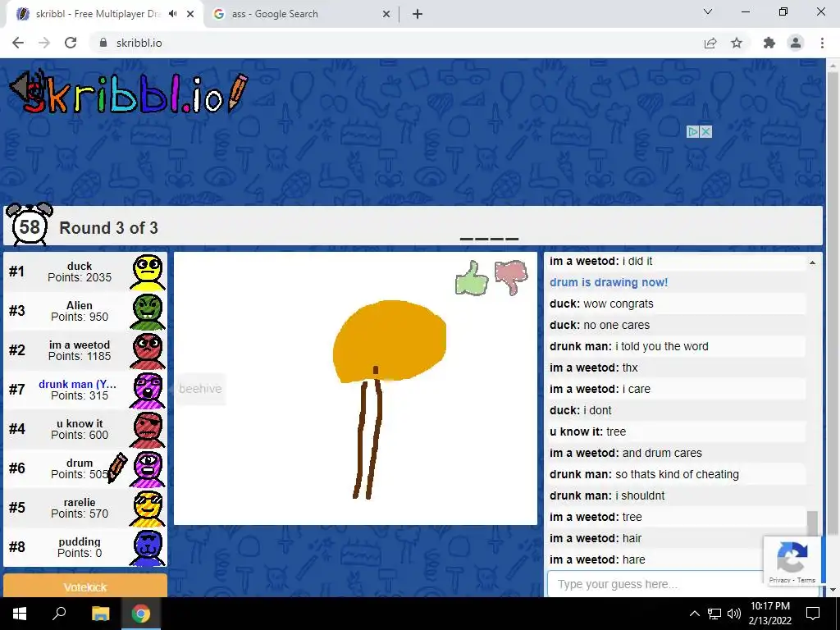This screenshot has height=630, width=840.
Task: Click im a weetod's red avatar
Action: pyautogui.click(x=148, y=351)
